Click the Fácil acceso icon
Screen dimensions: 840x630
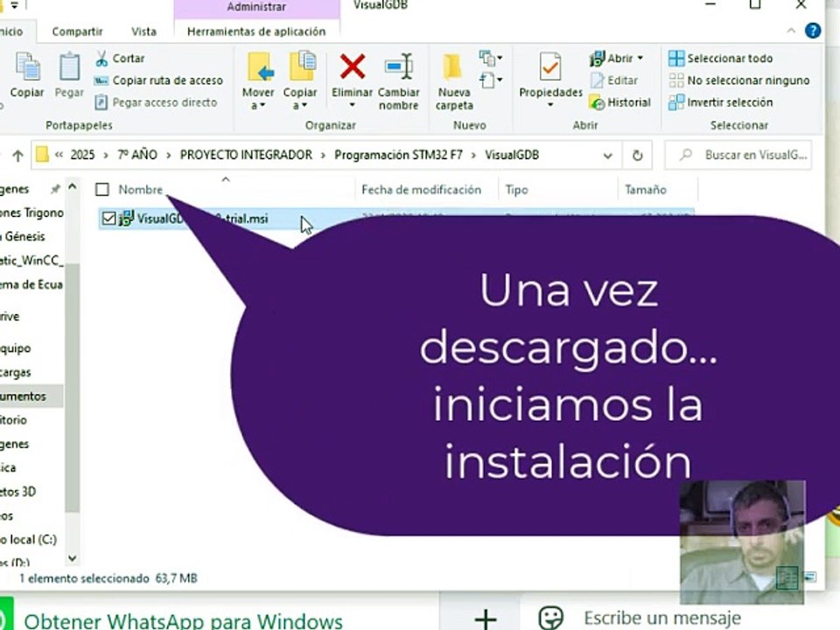coord(487,80)
